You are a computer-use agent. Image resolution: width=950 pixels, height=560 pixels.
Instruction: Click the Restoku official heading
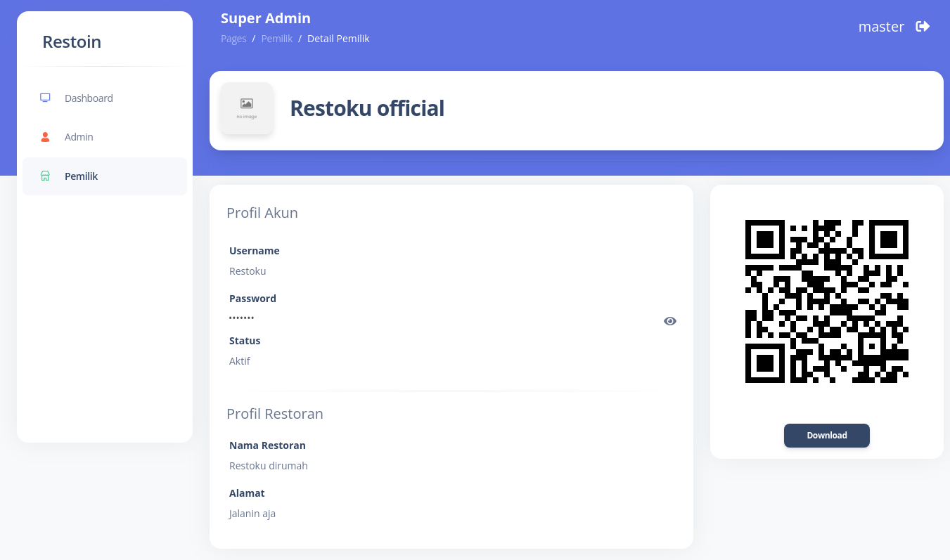pyautogui.click(x=367, y=108)
